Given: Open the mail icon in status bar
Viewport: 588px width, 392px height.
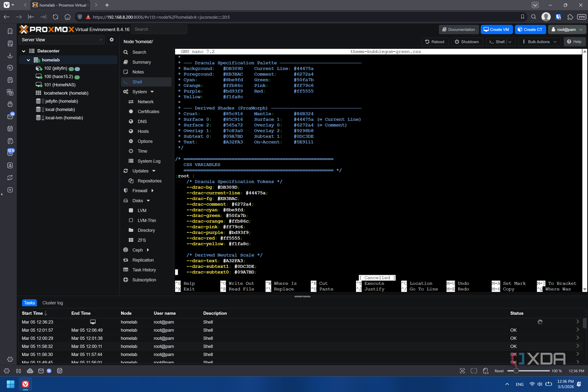Looking at the screenshot, I should [41, 371].
